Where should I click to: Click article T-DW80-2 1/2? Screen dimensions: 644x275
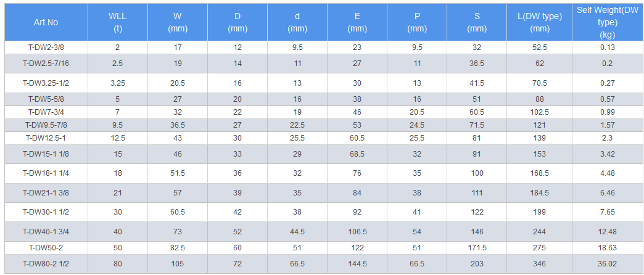(x=46, y=264)
